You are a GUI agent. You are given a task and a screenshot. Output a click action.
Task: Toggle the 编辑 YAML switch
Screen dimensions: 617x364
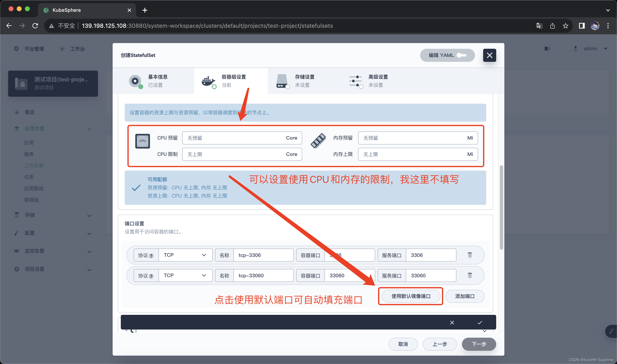461,55
